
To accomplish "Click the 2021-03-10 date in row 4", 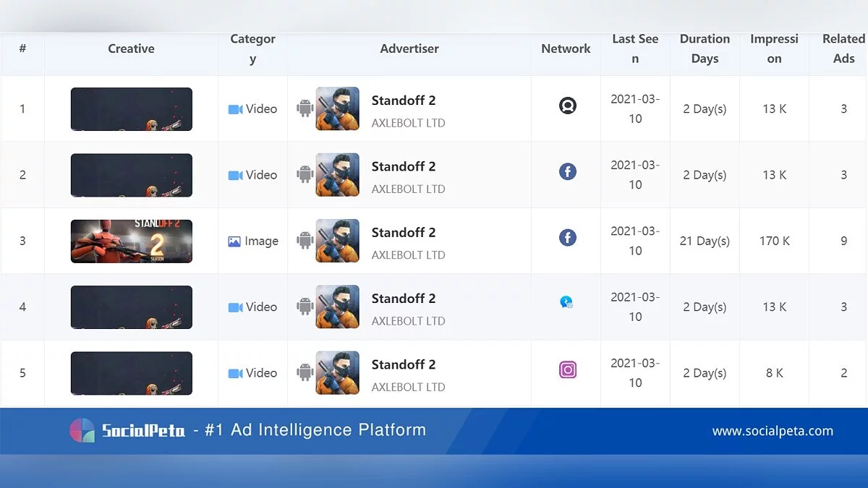I will (x=635, y=307).
